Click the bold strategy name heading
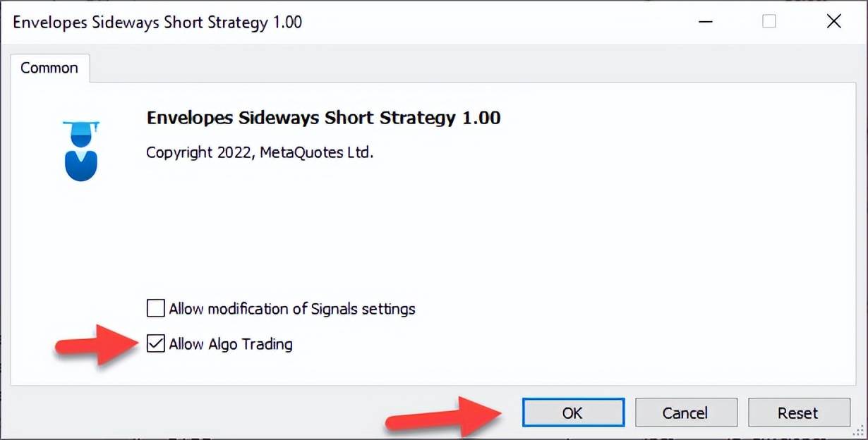This screenshot has width=868, height=440. click(x=323, y=117)
